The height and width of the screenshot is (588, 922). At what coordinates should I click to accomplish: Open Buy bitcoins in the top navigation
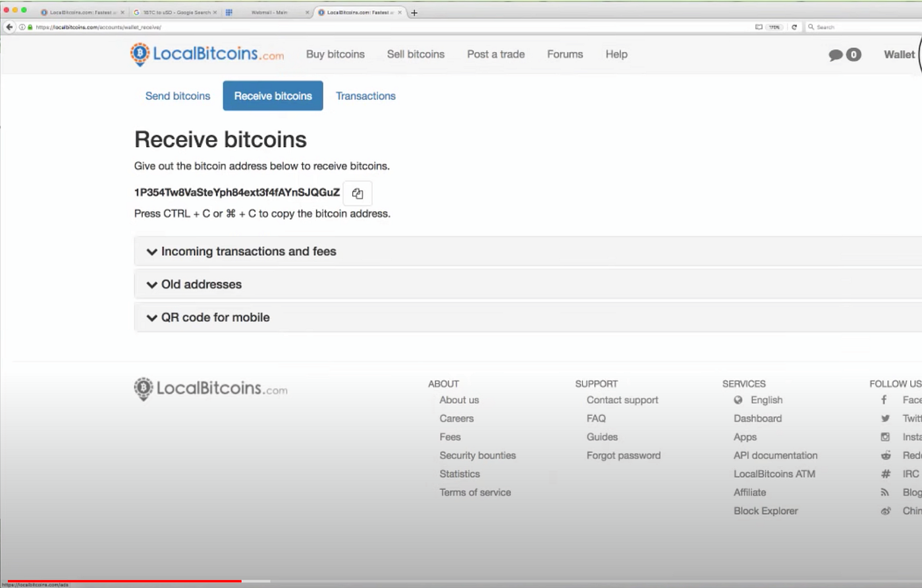coord(335,55)
